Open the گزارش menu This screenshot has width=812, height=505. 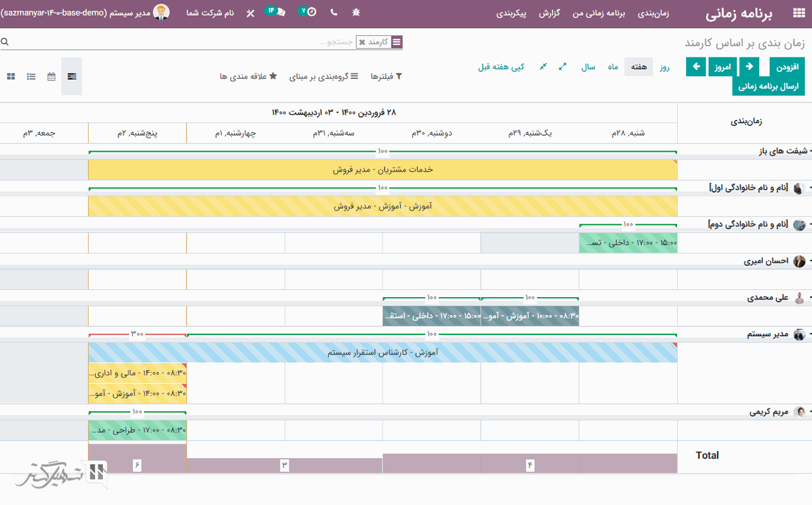coord(549,13)
